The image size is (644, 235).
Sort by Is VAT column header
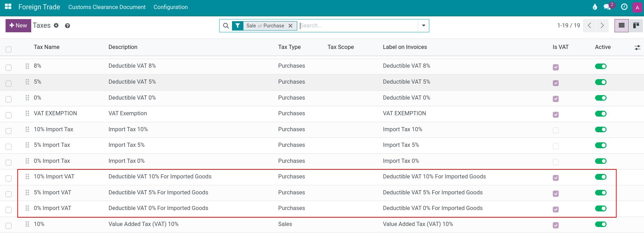click(560, 47)
